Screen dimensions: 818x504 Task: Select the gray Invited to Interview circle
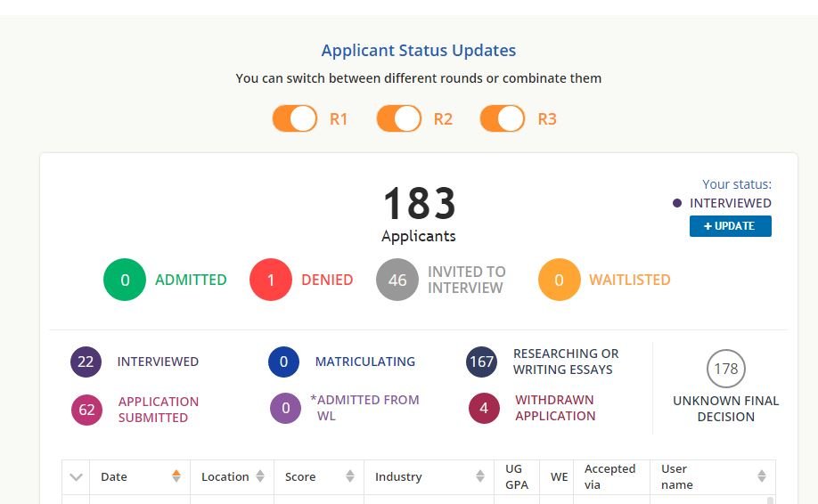(397, 280)
